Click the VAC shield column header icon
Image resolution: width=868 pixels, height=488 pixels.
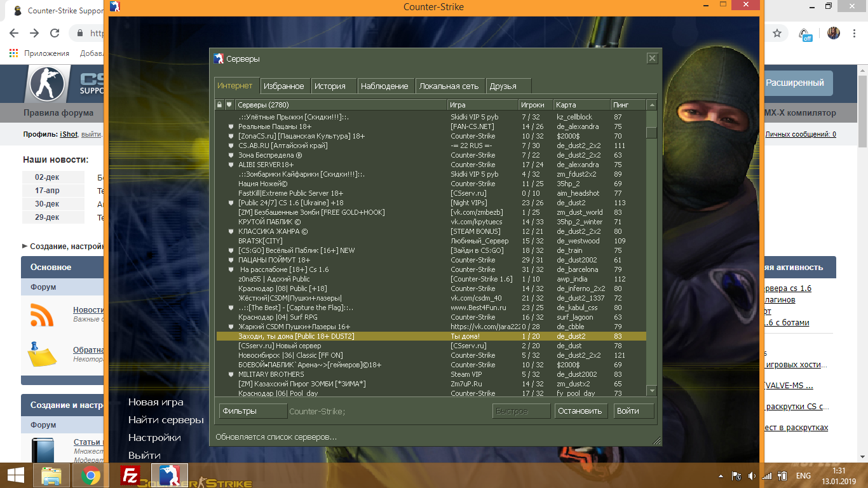click(x=229, y=105)
